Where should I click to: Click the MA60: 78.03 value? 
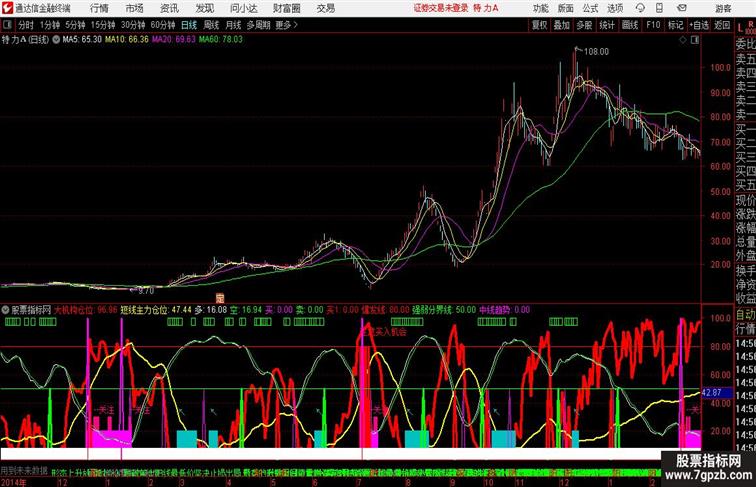[221, 40]
